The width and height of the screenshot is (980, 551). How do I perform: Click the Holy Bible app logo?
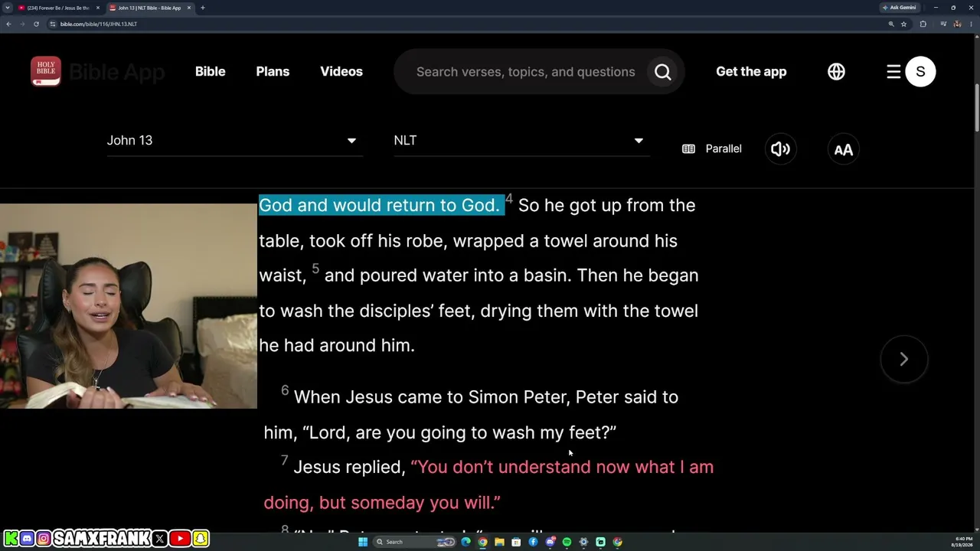click(46, 71)
